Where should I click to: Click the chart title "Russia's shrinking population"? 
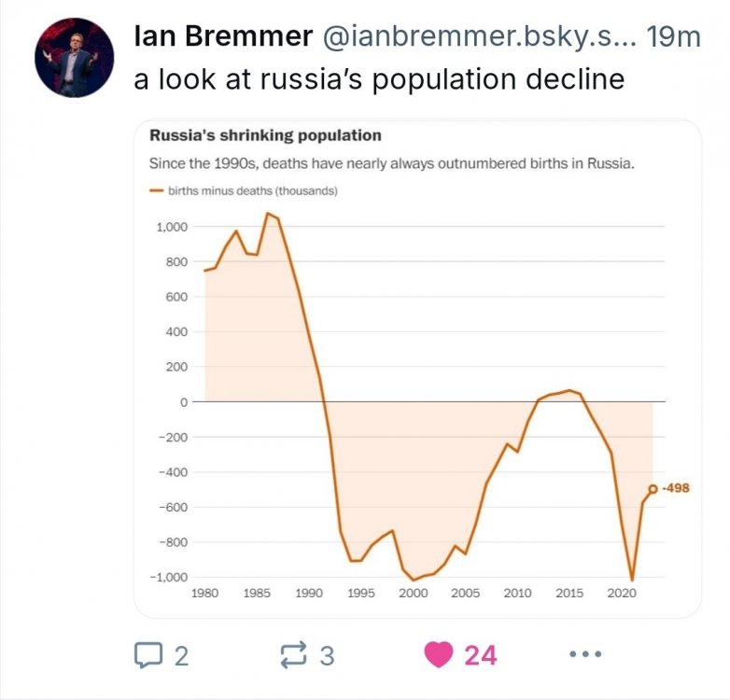coord(265,136)
